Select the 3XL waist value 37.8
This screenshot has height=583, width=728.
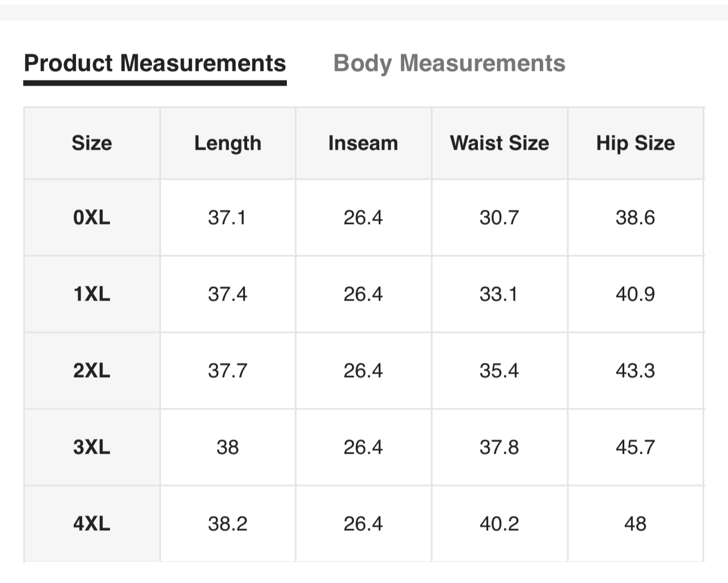click(499, 447)
